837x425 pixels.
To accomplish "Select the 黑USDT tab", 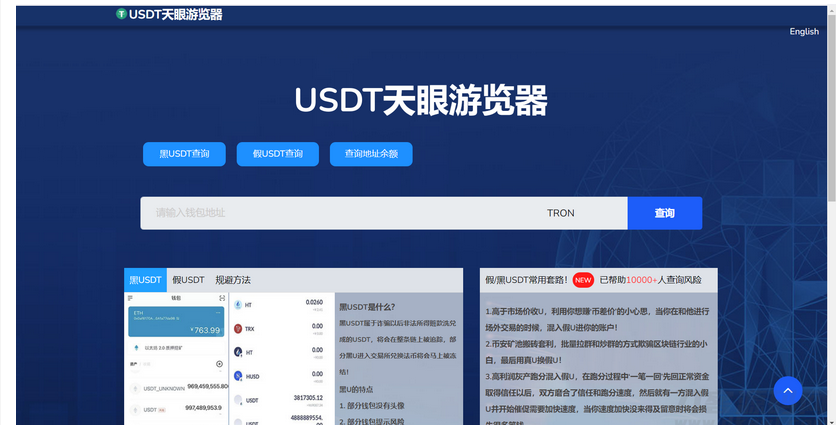I will click(145, 280).
